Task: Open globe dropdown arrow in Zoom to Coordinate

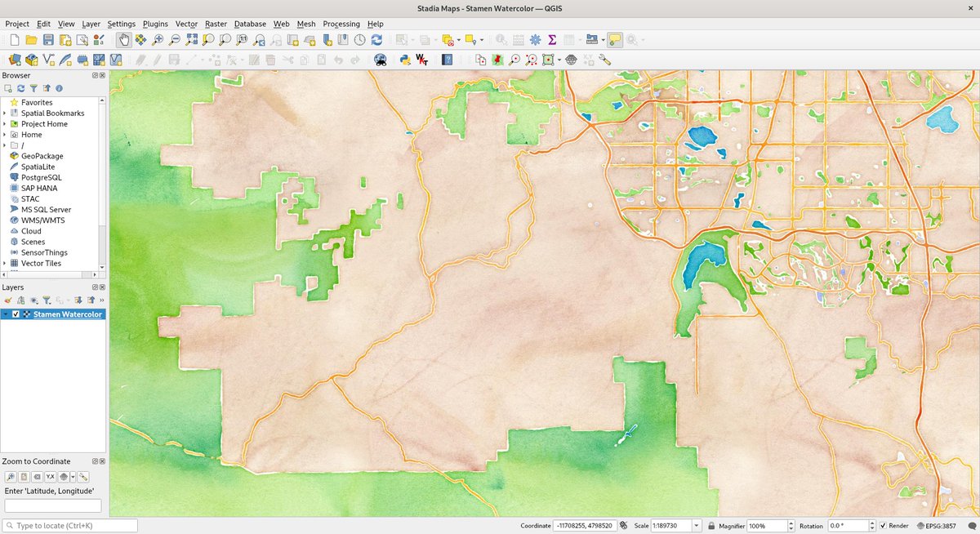Action: [73, 477]
